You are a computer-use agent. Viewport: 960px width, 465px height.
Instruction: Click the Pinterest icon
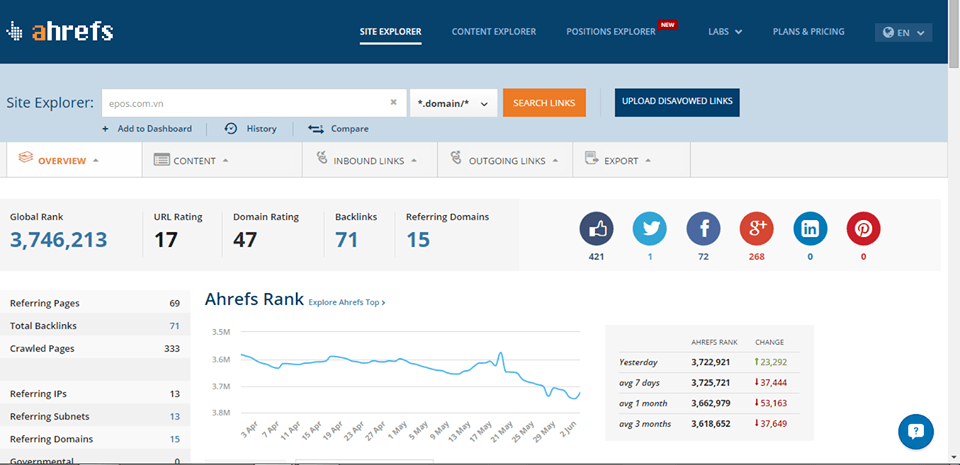coord(863,229)
